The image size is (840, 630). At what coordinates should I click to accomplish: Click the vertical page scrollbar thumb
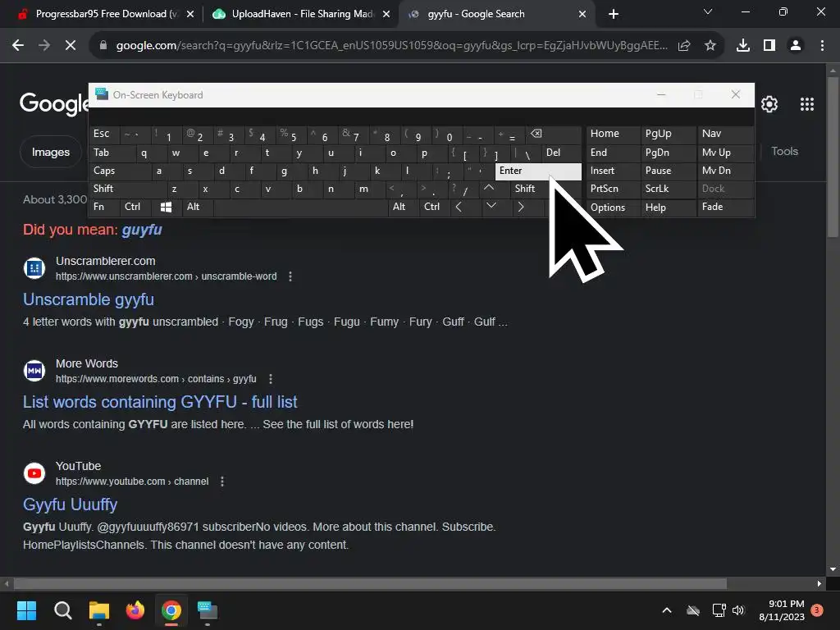click(833, 157)
